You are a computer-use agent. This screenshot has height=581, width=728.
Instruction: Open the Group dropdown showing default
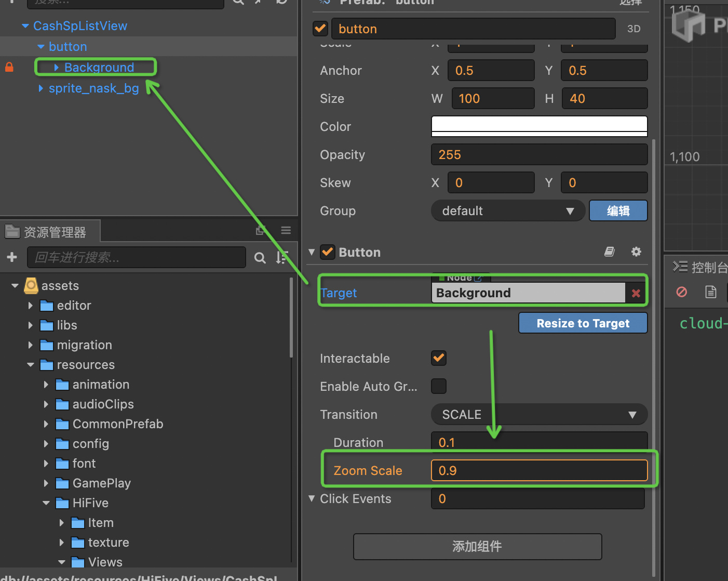point(508,211)
